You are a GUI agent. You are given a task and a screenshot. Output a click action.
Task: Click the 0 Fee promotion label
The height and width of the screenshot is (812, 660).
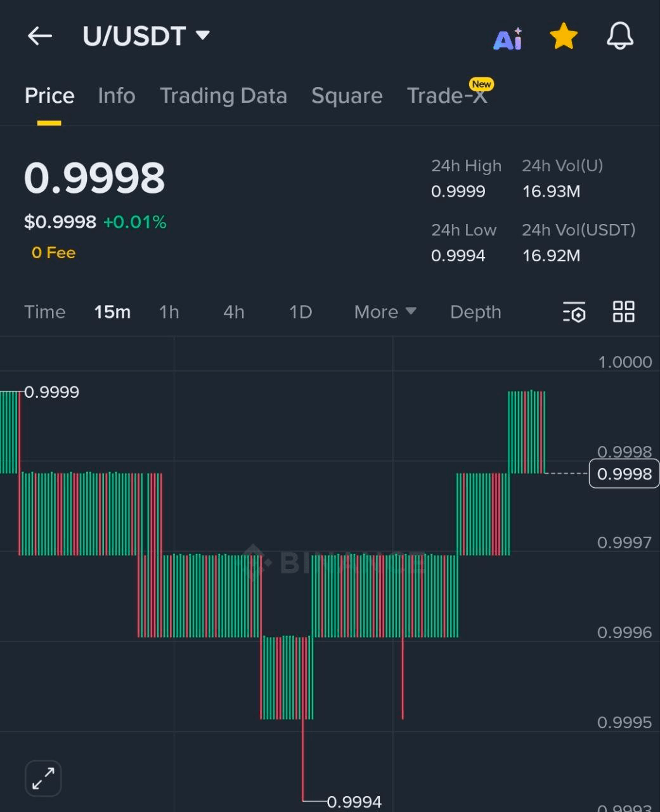pos(53,252)
